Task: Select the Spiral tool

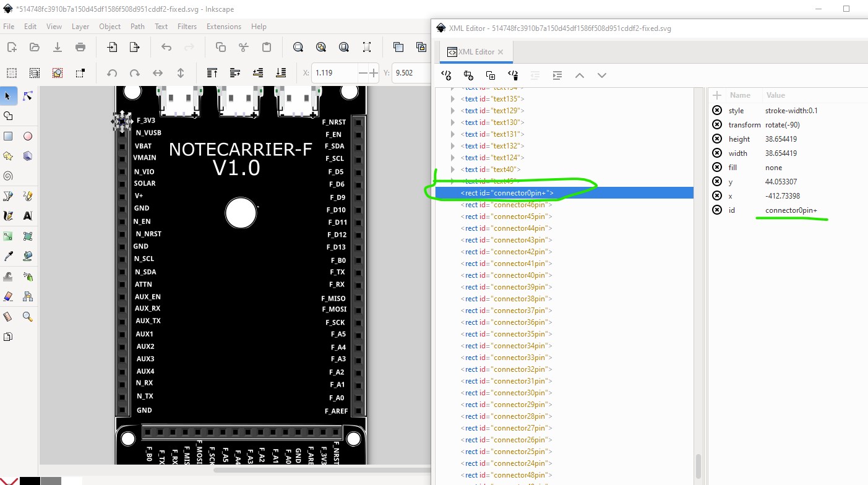Action: [x=8, y=176]
